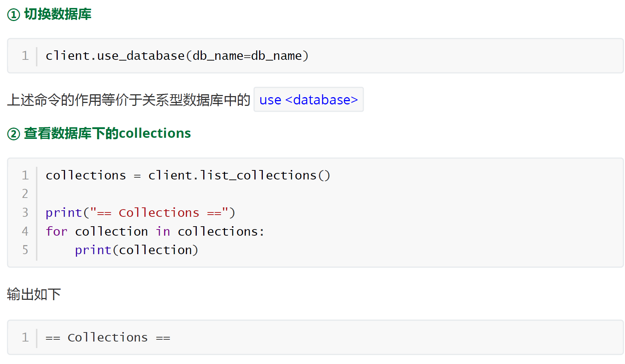
Task: Click the output line == Collections ==
Action: pos(108,338)
